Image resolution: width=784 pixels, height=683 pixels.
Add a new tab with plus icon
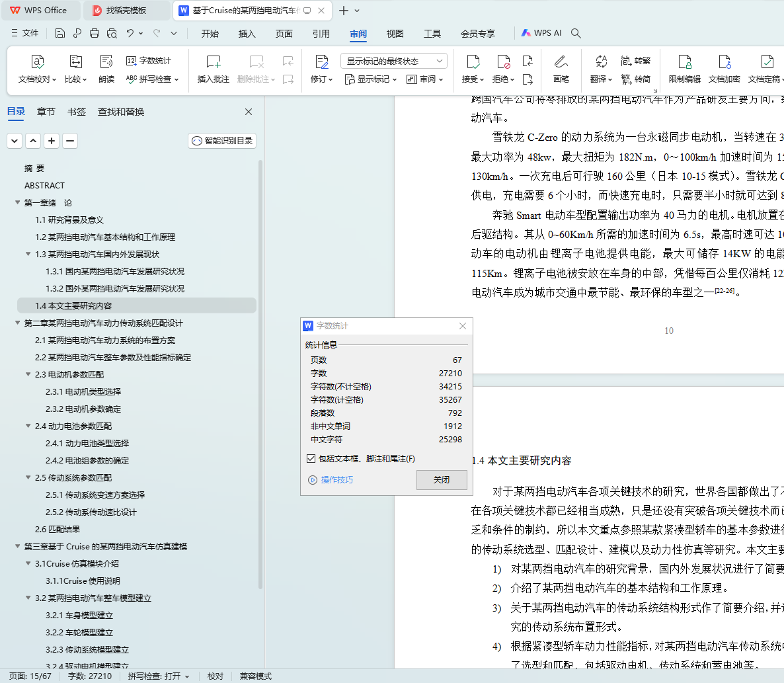pyautogui.click(x=344, y=11)
